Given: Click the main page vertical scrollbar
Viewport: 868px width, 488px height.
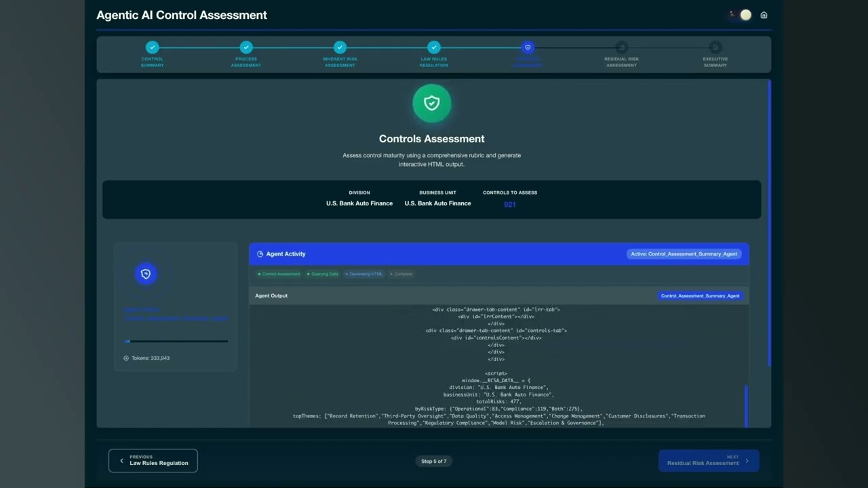Looking at the screenshot, I should tap(769, 222).
